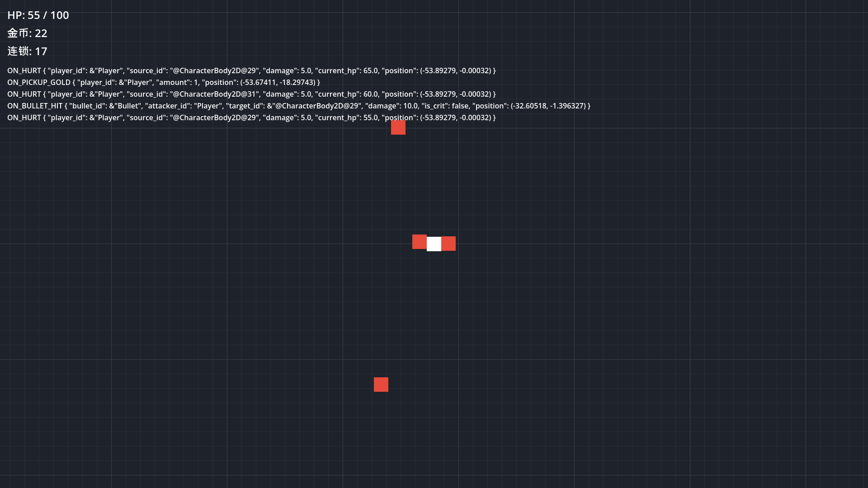Click the ON_HURT log line showing current_hp 60.0

pos(251,94)
